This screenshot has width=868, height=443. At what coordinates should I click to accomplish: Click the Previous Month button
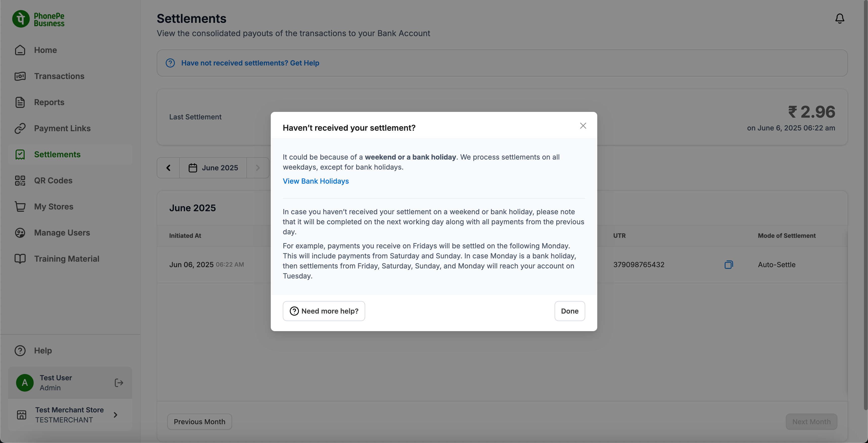point(199,421)
